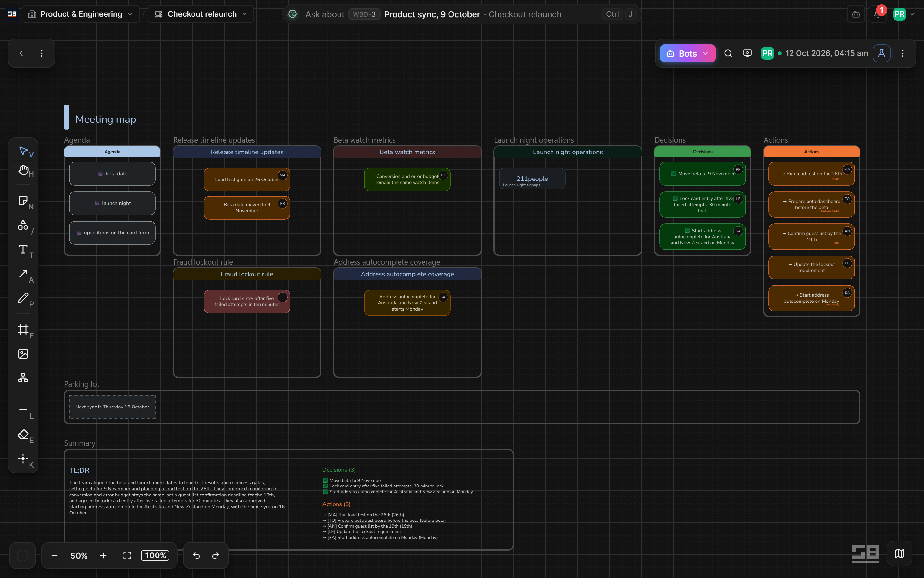Redo last action

pos(216,556)
